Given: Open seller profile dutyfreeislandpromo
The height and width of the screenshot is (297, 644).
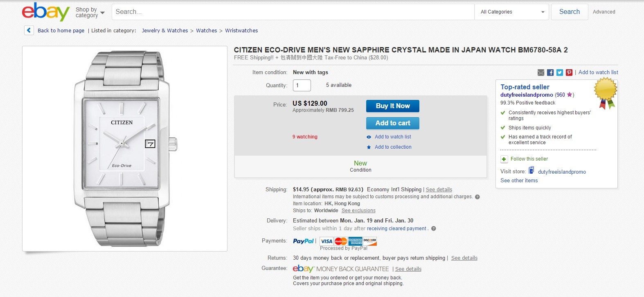Looking at the screenshot, I should click(x=527, y=95).
